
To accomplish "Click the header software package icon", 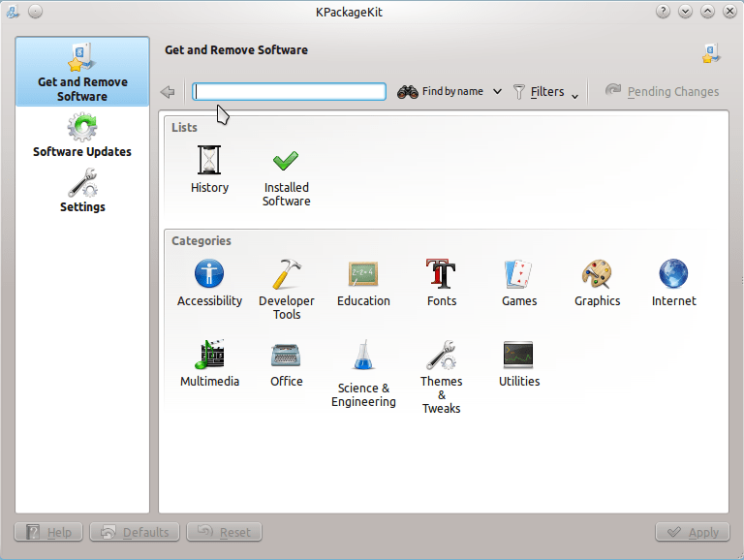I will pyautogui.click(x=711, y=52).
